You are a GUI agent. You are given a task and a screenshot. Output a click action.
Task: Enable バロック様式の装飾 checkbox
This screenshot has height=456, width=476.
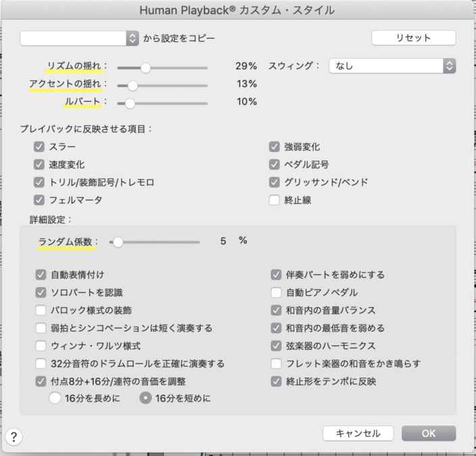point(41,310)
